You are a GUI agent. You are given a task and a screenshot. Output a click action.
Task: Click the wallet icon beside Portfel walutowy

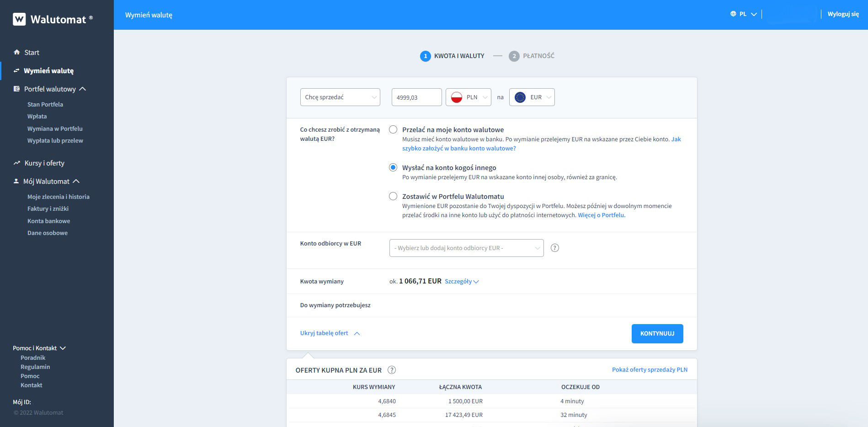click(16, 89)
